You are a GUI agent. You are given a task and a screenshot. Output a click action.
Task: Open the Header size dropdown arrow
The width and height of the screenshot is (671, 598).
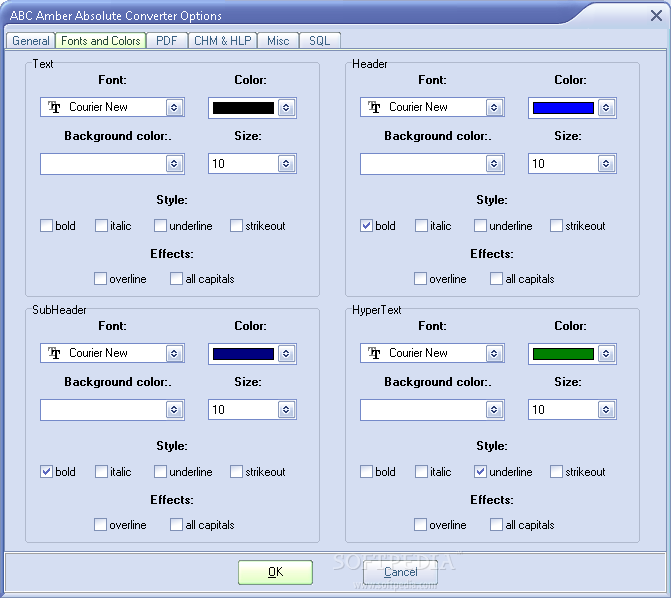click(606, 164)
